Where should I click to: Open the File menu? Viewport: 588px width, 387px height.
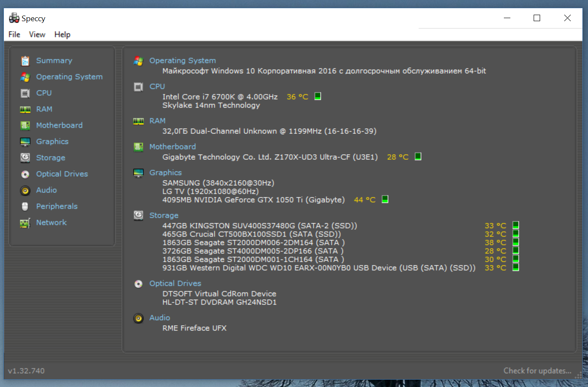coord(14,35)
